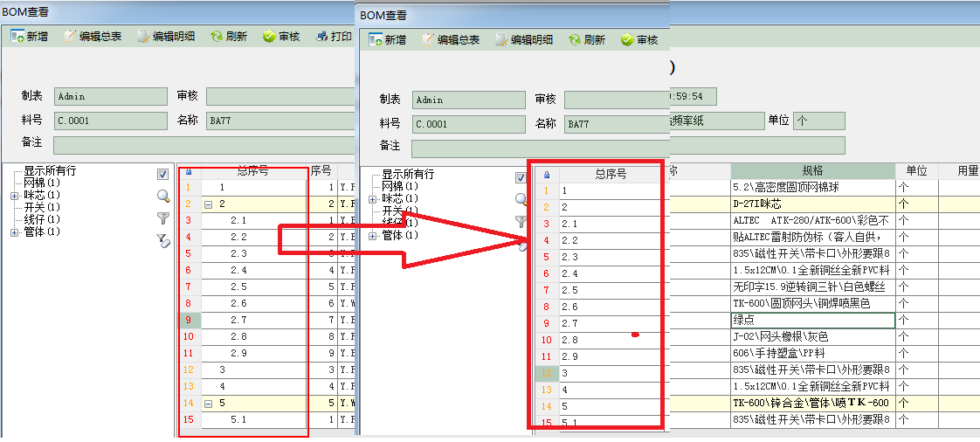Click 审核 checkmark button in left window toolbar
Viewport: 980px width, 442px height.
(281, 37)
